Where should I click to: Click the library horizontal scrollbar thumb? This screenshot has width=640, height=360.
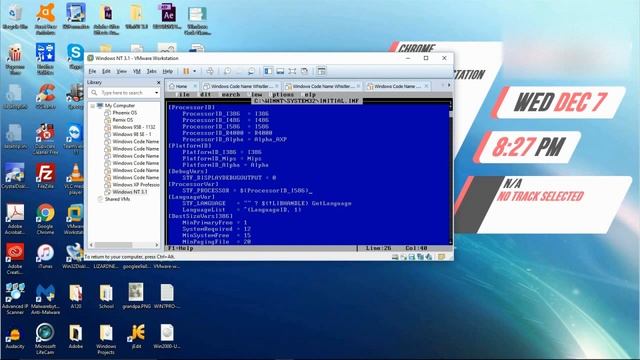tap(113, 245)
